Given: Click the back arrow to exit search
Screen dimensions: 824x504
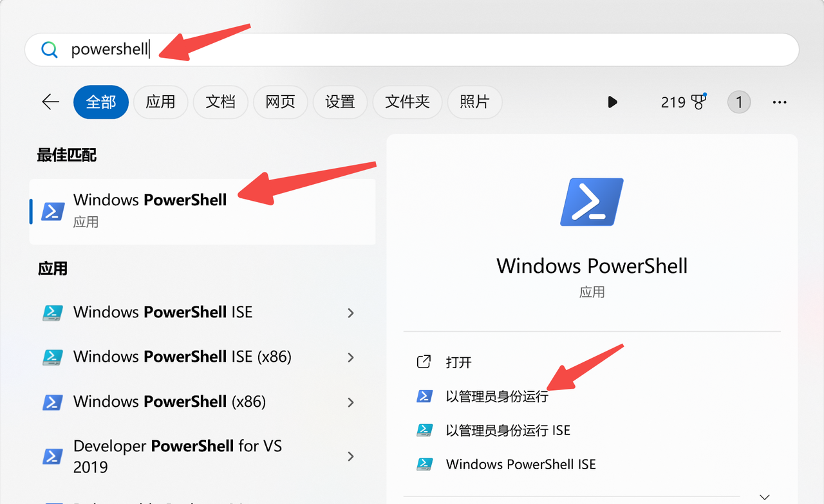Looking at the screenshot, I should coord(50,101).
